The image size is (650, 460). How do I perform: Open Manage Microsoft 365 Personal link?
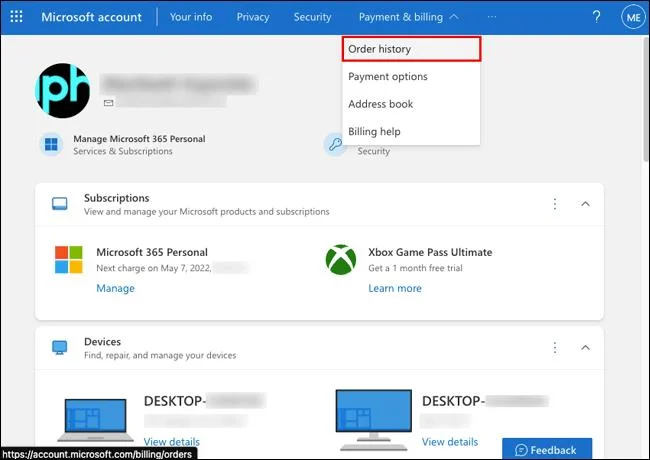(139, 139)
